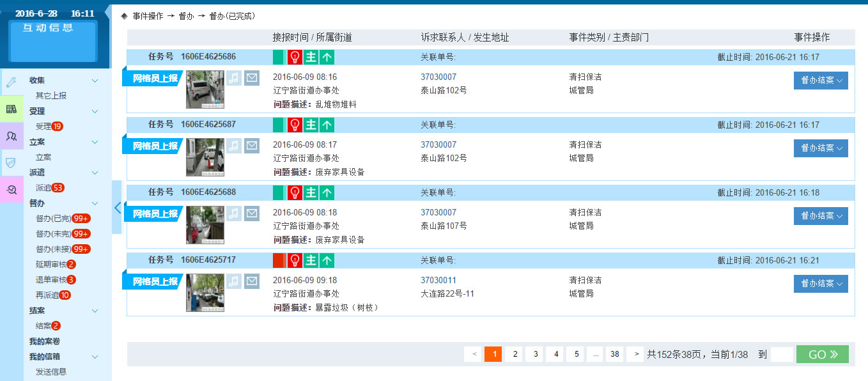Open the photo thumbnail for task 1606E4625686
Viewport: 868px width, 381px height.
pyautogui.click(x=205, y=89)
